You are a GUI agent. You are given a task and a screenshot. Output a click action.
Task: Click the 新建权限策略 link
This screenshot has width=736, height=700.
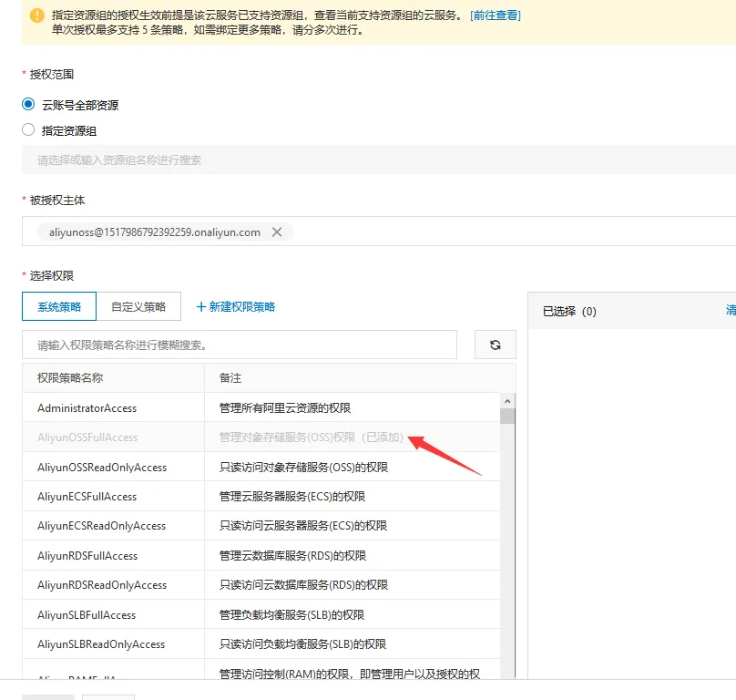coord(241,307)
